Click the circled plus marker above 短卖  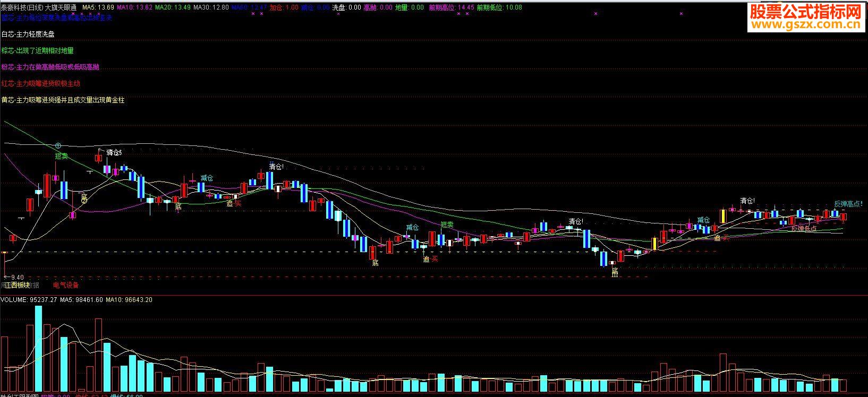point(58,145)
